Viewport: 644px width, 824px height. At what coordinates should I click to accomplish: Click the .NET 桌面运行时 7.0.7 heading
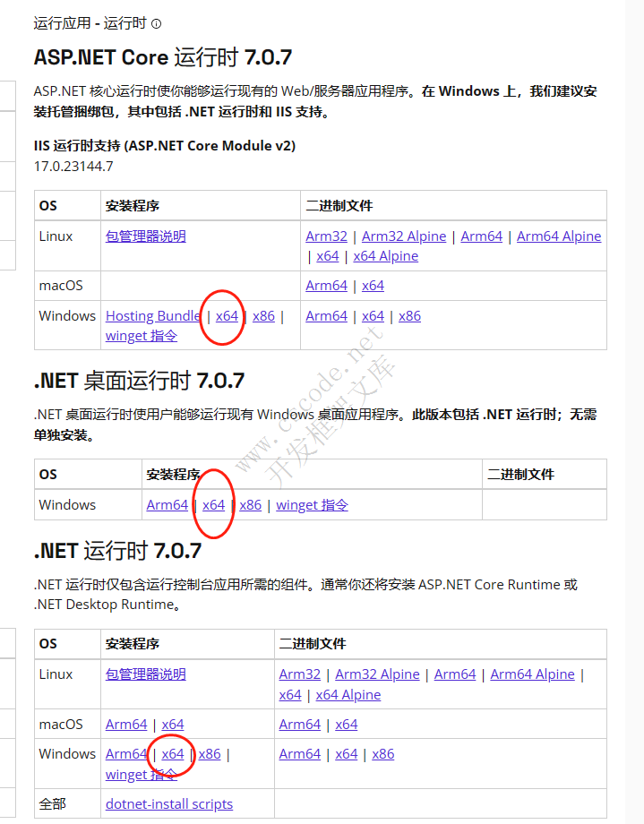[x=140, y=381]
